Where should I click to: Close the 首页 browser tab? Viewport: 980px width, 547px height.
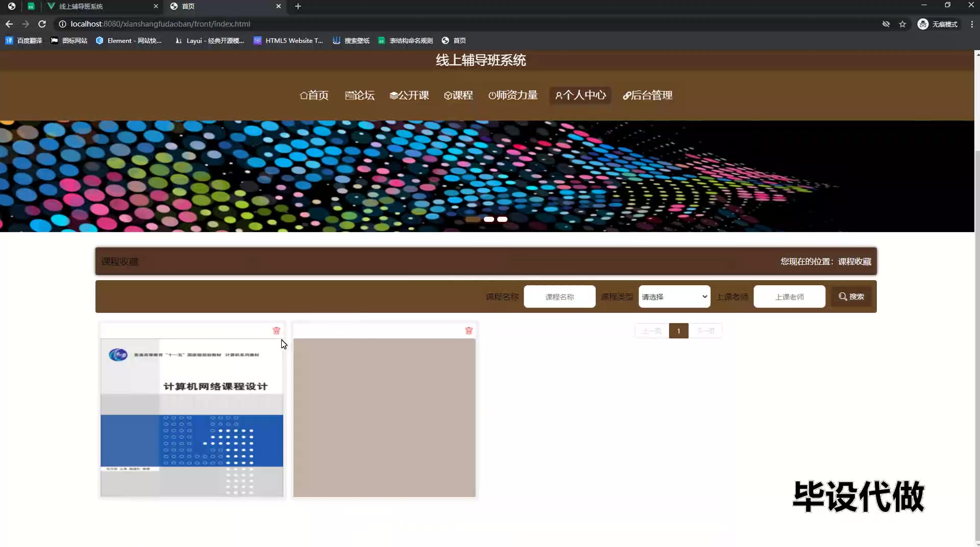tap(279, 6)
